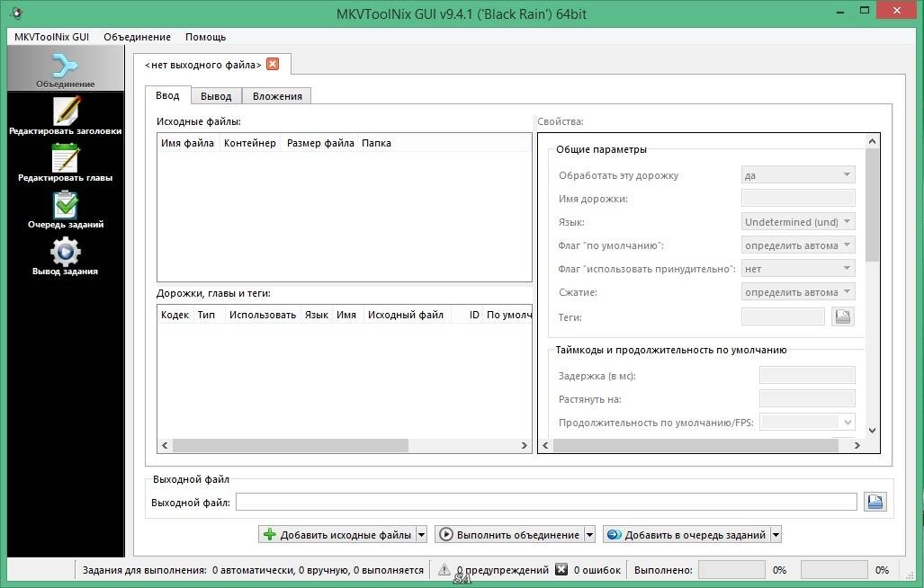
Task: Maximize the MKVToolNix window
Action: pos(865,11)
